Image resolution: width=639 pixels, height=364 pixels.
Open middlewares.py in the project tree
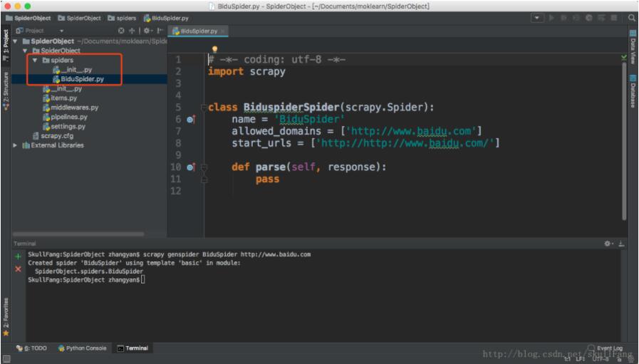[x=71, y=107]
